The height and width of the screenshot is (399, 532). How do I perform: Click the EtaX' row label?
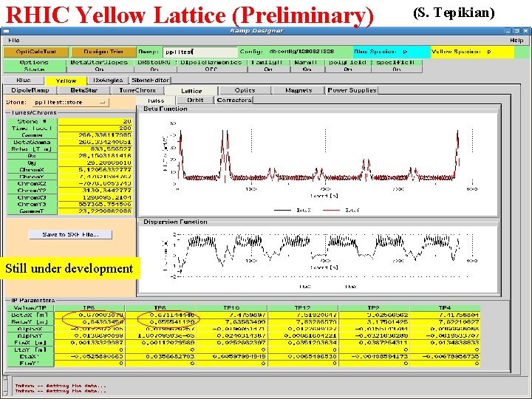coord(30,357)
